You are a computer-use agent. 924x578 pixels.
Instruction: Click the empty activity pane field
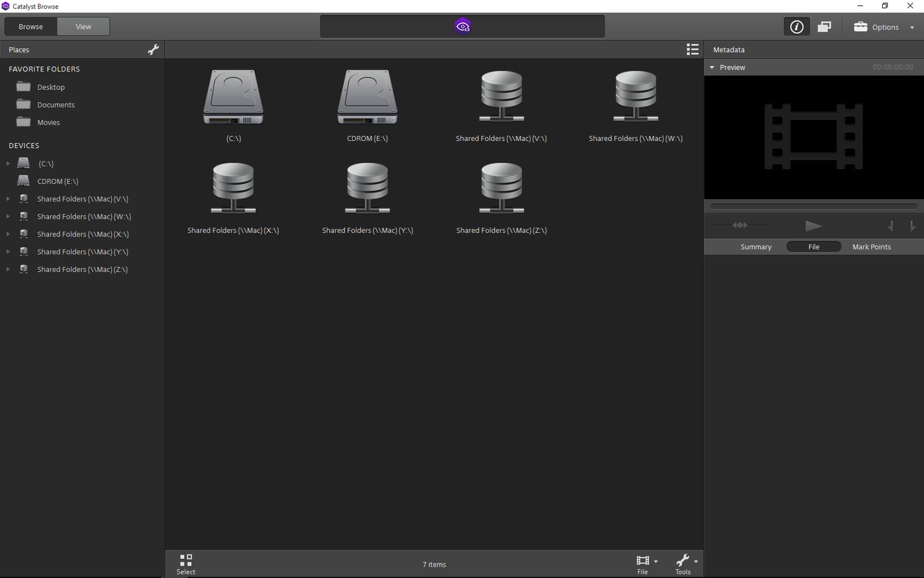[463, 26]
